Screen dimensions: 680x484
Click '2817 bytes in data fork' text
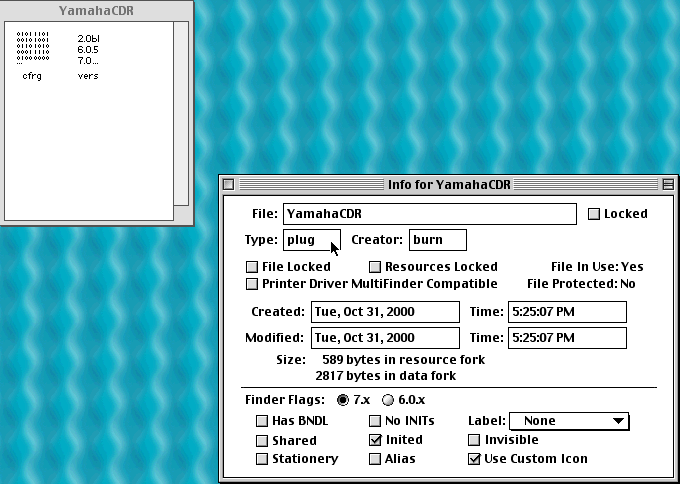(x=386, y=376)
